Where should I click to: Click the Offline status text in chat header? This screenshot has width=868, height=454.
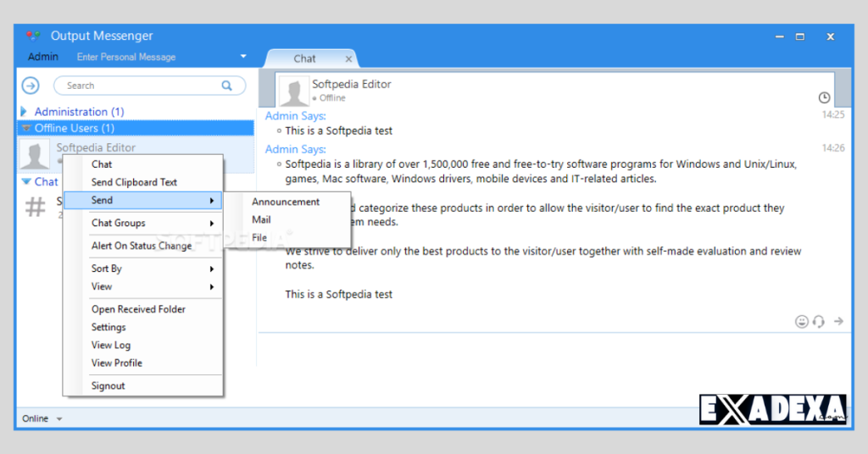click(x=332, y=98)
